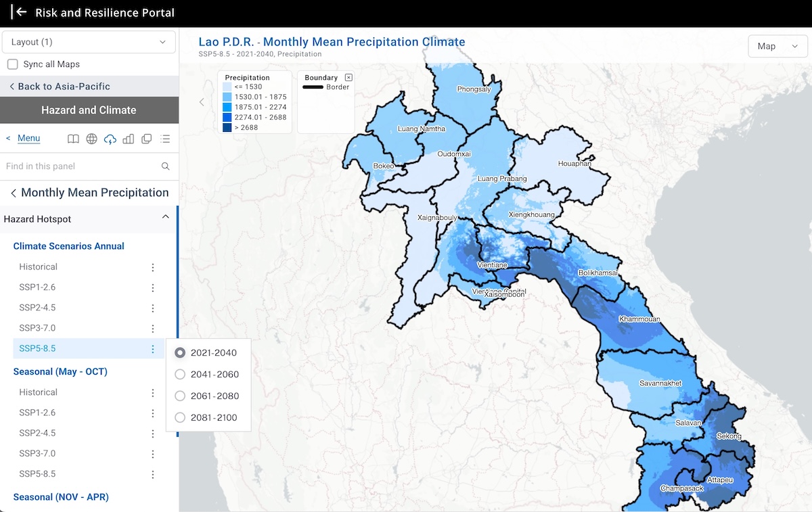812x512 pixels.
Task: Collapse the Hazard Hotspot section
Action: (165, 217)
